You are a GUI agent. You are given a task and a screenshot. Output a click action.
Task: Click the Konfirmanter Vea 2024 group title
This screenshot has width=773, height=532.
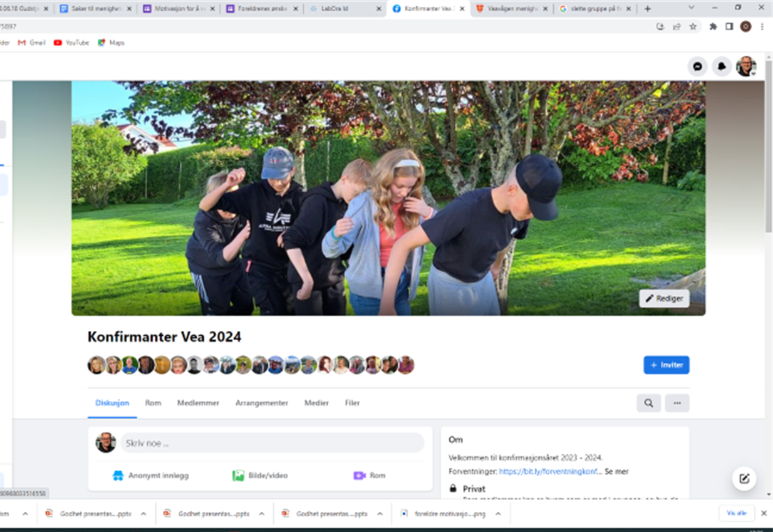[164, 336]
